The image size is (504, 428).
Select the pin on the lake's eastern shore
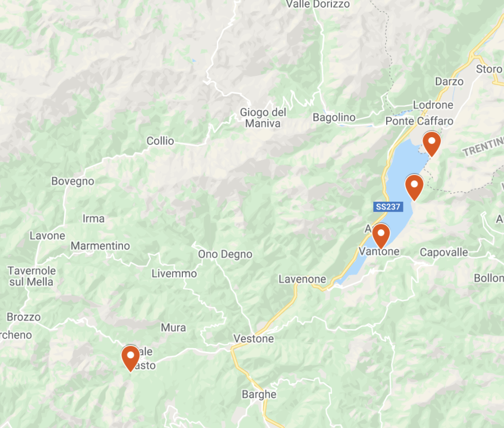coord(414,187)
